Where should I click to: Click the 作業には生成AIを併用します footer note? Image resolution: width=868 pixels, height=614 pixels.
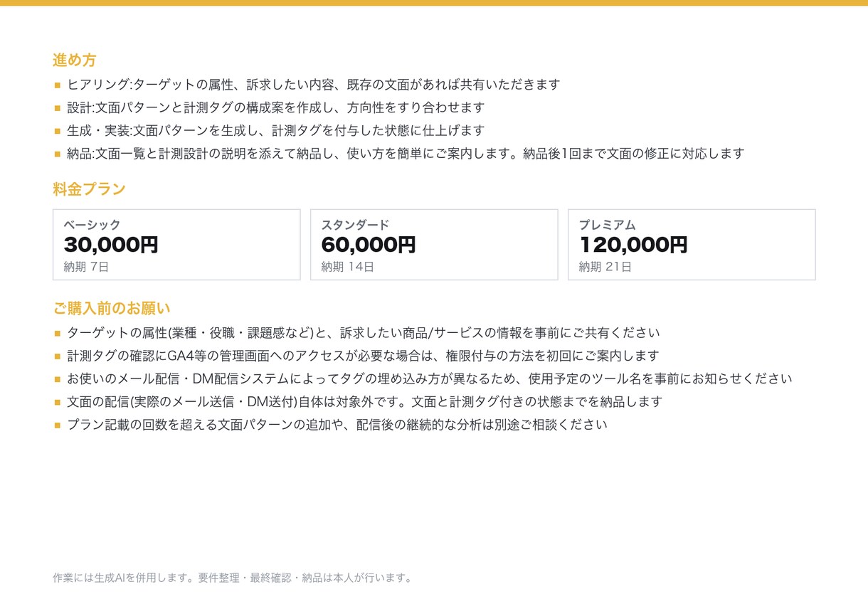tap(233, 578)
